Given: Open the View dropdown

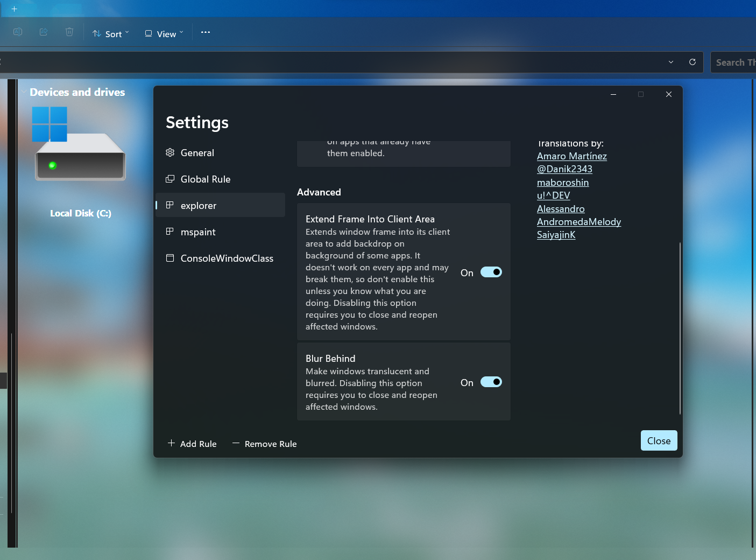Looking at the screenshot, I should tap(163, 33).
